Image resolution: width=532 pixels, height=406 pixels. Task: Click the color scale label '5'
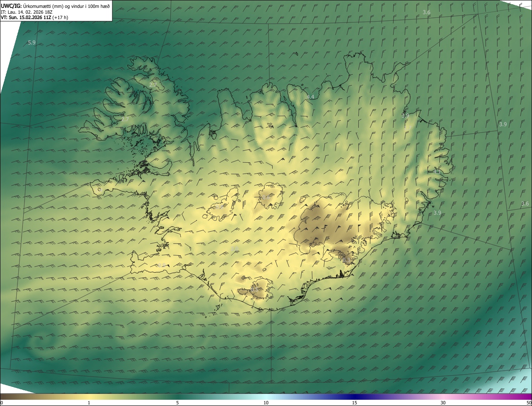177,403
